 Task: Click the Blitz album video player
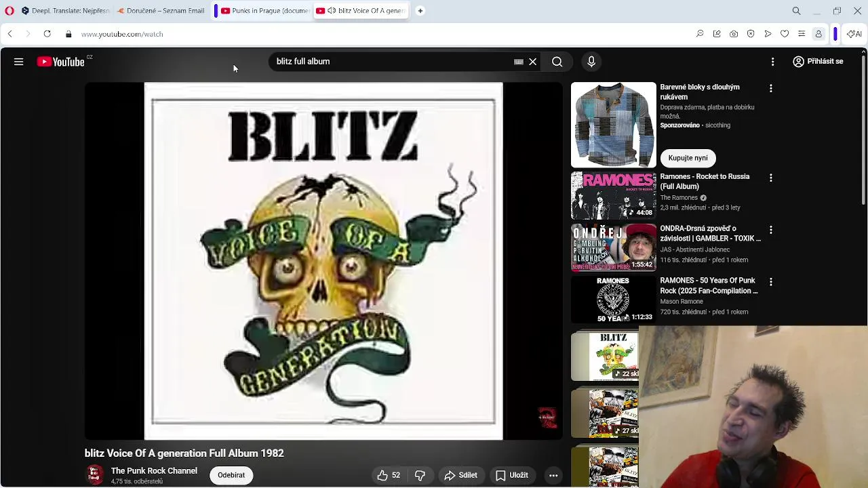coord(323,261)
